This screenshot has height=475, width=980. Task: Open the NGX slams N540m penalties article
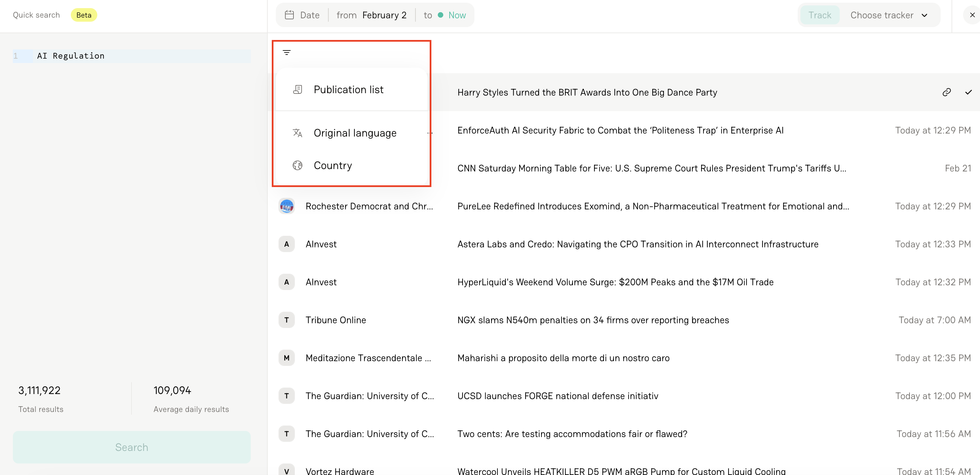[x=593, y=320]
